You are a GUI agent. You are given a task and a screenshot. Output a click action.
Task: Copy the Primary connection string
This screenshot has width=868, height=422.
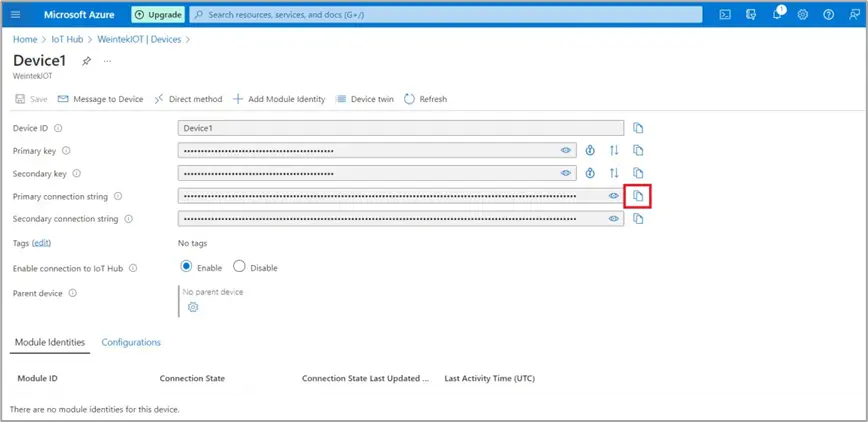tap(638, 195)
